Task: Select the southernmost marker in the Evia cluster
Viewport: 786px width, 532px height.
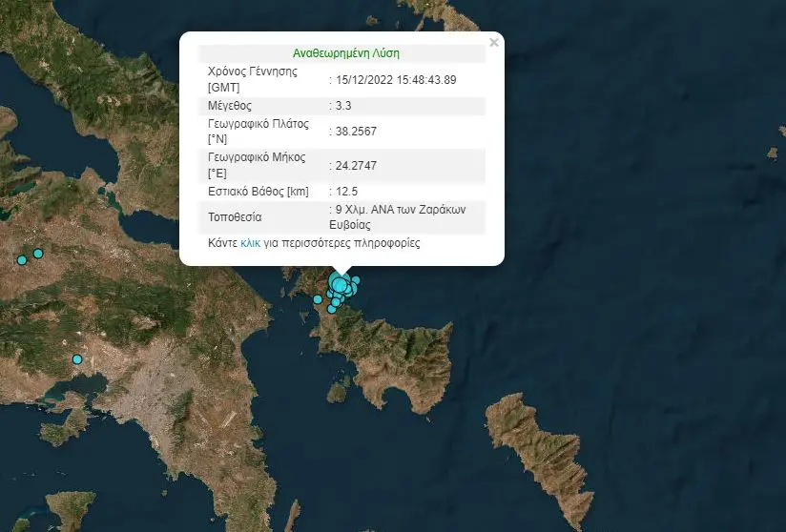Action: pos(332,309)
